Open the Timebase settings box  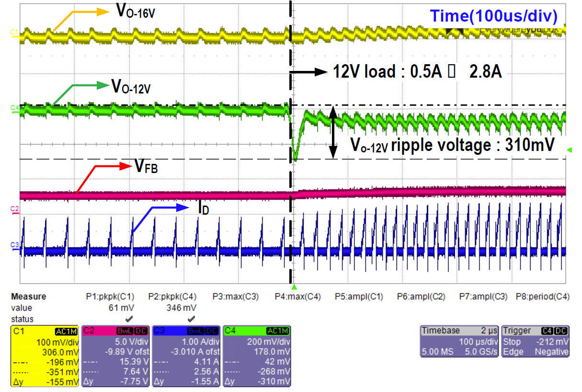pos(459,342)
